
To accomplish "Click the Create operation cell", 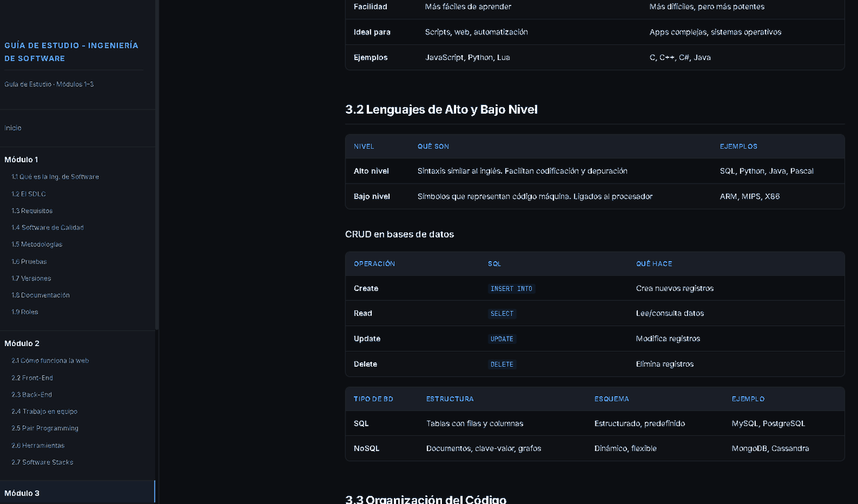I will [x=366, y=289].
